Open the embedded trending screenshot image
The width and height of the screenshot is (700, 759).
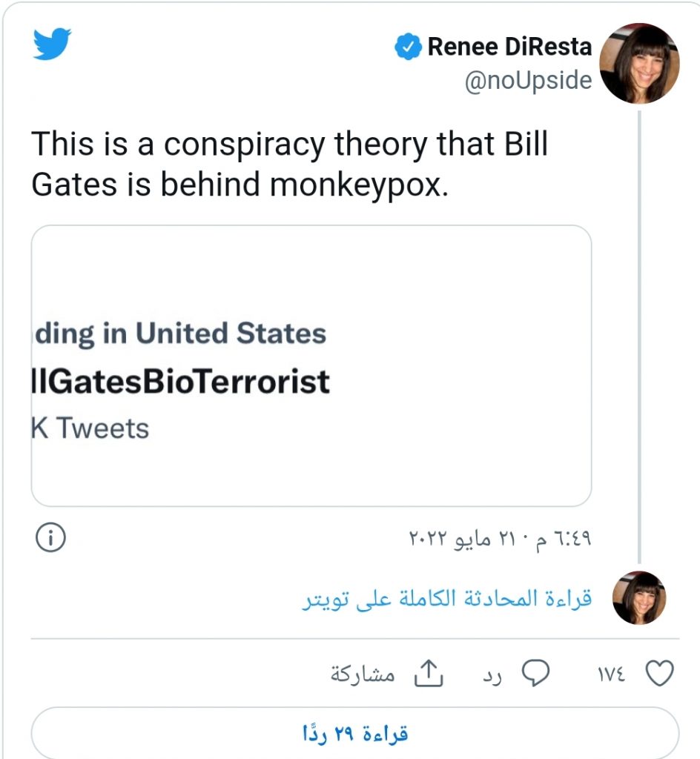[311, 365]
